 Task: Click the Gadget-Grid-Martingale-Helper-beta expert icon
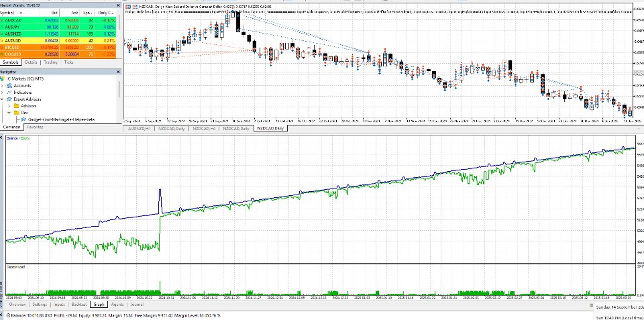23,119
